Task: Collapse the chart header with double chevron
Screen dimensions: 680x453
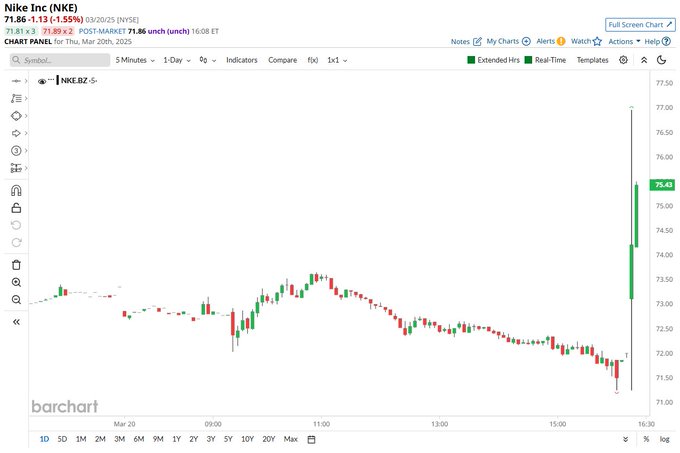Action: [644, 60]
